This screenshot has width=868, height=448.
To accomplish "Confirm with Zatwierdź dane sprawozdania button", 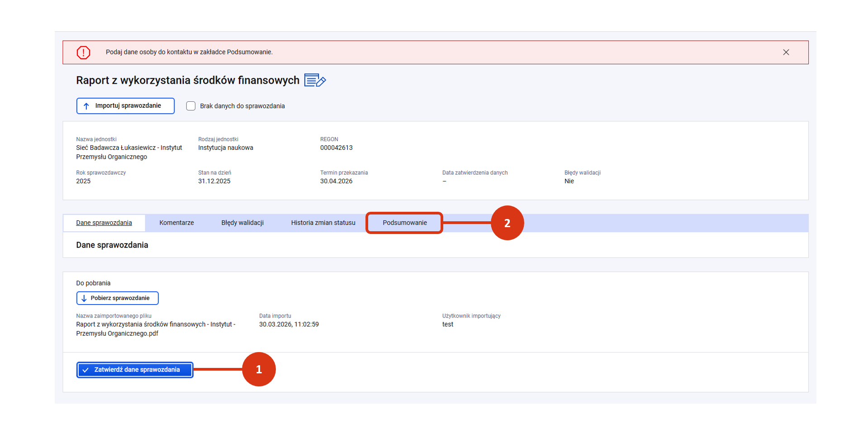I will coord(135,370).
